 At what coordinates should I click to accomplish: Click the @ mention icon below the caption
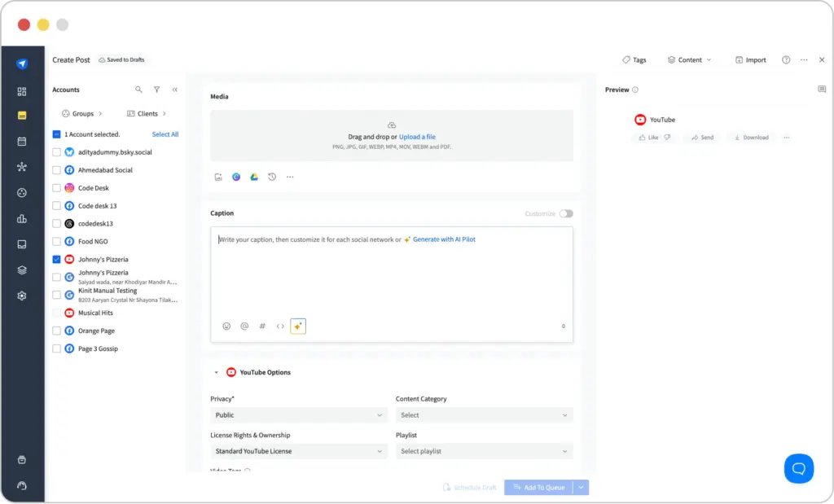[x=244, y=326]
